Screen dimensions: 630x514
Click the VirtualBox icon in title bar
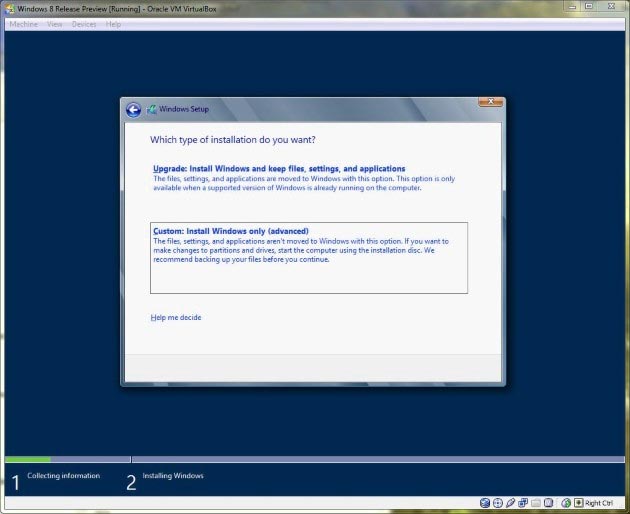coord(10,8)
